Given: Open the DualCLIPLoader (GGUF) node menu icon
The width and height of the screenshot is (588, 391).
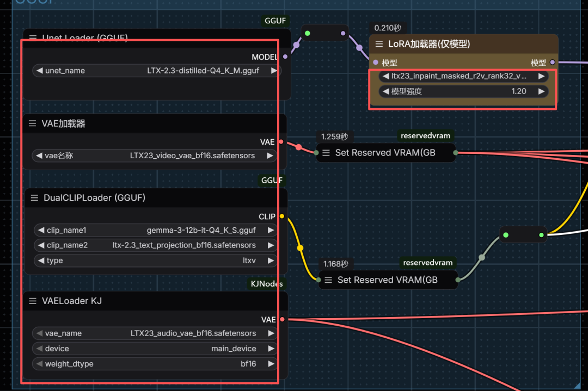Looking at the screenshot, I should [34, 198].
